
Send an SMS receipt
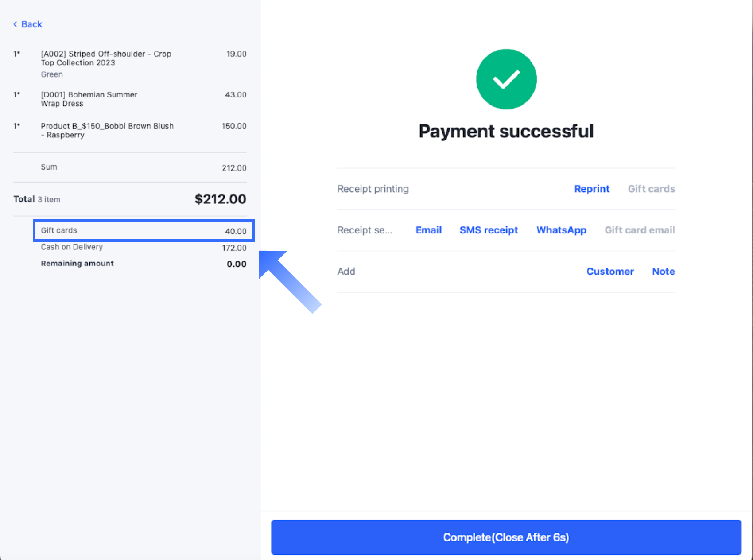click(489, 230)
